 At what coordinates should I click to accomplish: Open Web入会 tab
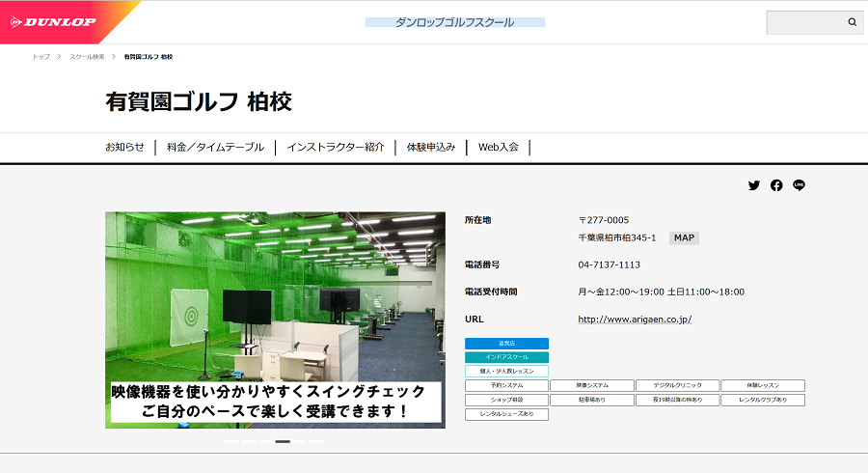499,147
